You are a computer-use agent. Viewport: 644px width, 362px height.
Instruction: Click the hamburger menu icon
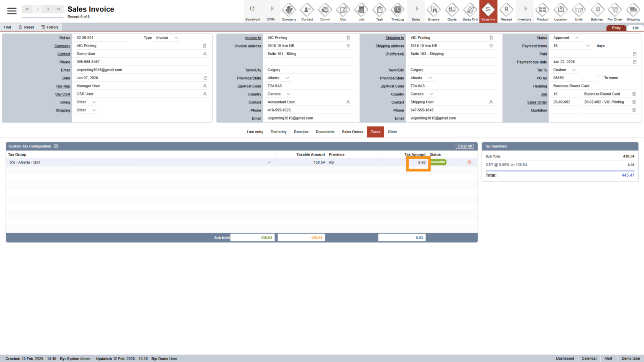click(x=12, y=11)
